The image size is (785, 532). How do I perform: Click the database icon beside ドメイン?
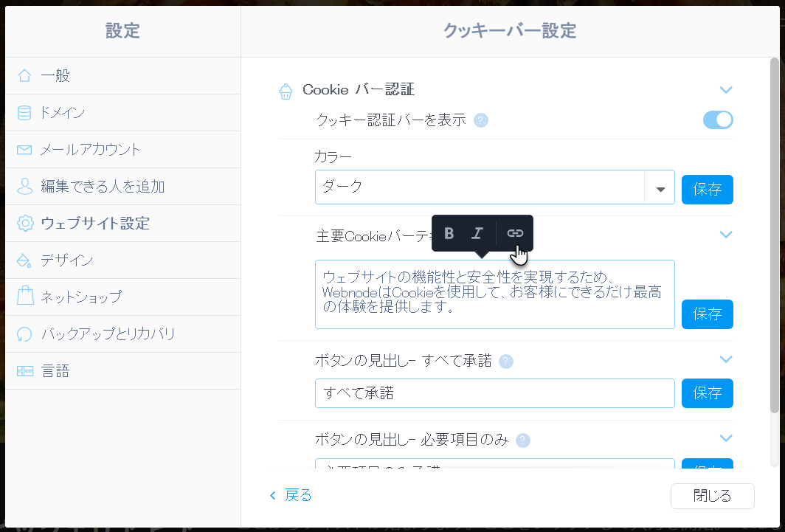click(24, 113)
